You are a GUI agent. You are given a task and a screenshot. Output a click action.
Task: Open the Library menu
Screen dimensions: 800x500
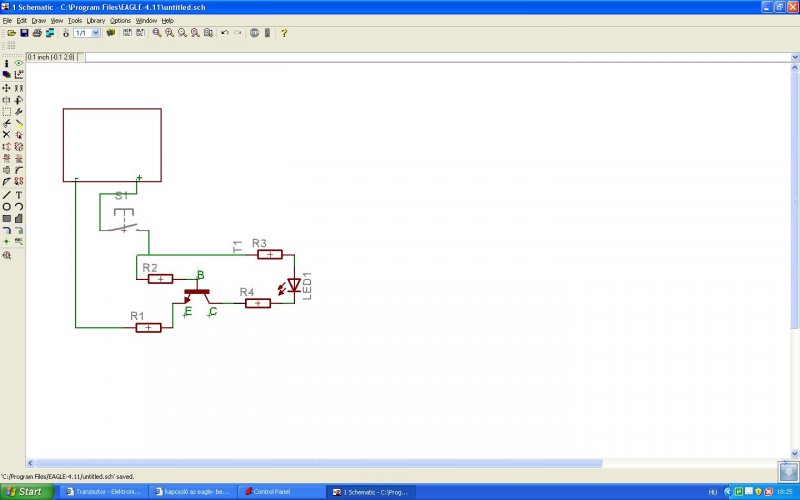pos(95,21)
